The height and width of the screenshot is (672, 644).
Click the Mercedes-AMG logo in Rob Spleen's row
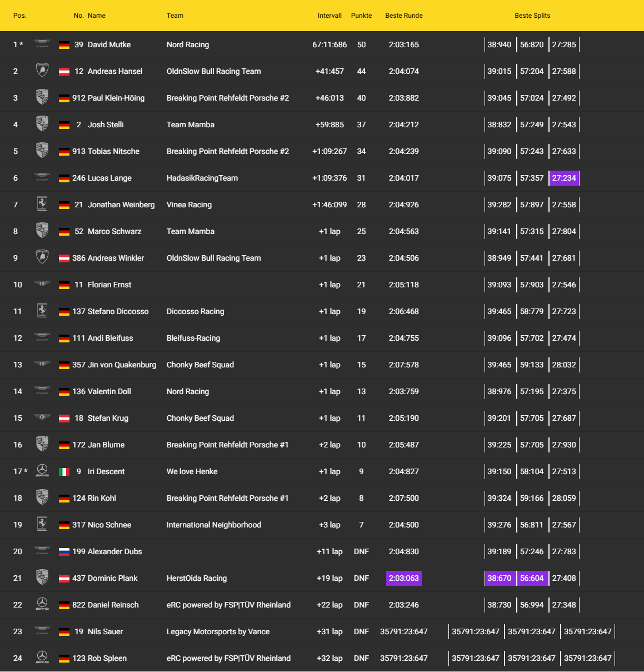[42, 658]
